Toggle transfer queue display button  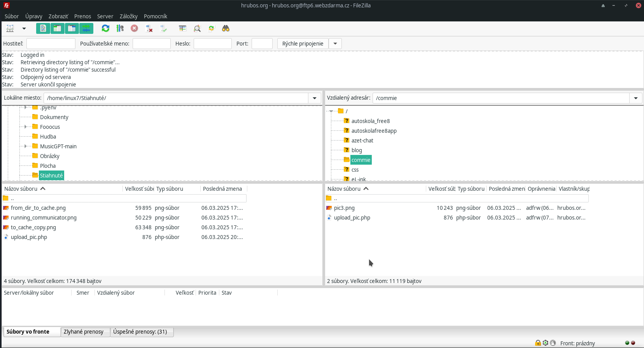(x=86, y=28)
